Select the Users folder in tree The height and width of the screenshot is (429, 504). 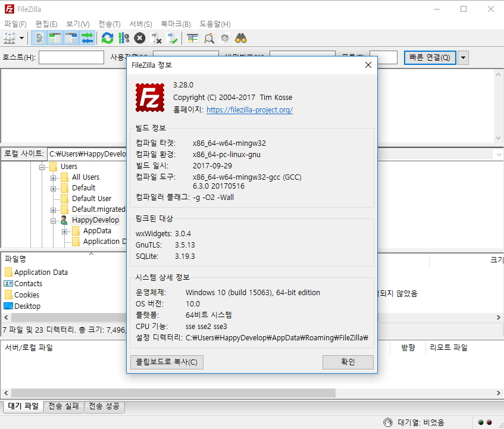(x=69, y=167)
